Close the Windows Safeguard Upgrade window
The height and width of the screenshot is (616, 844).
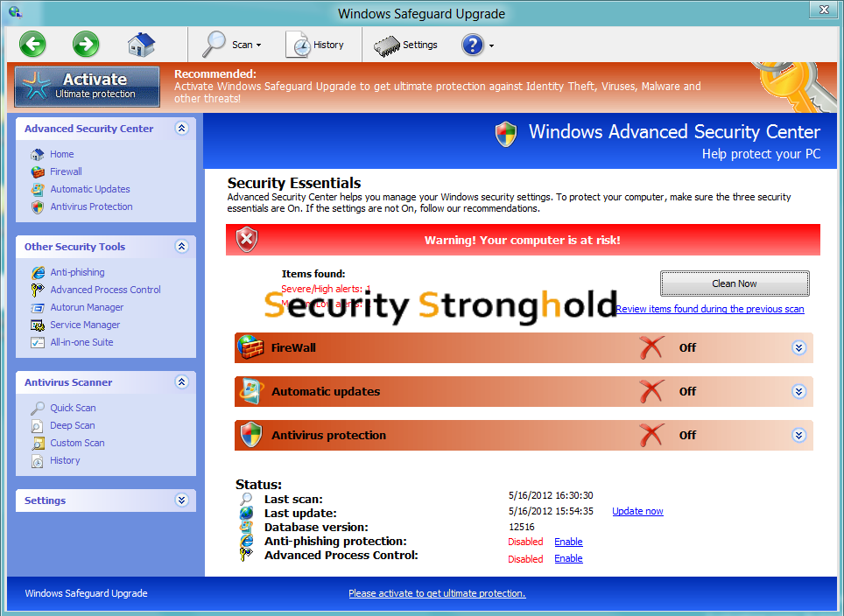pyautogui.click(x=824, y=10)
